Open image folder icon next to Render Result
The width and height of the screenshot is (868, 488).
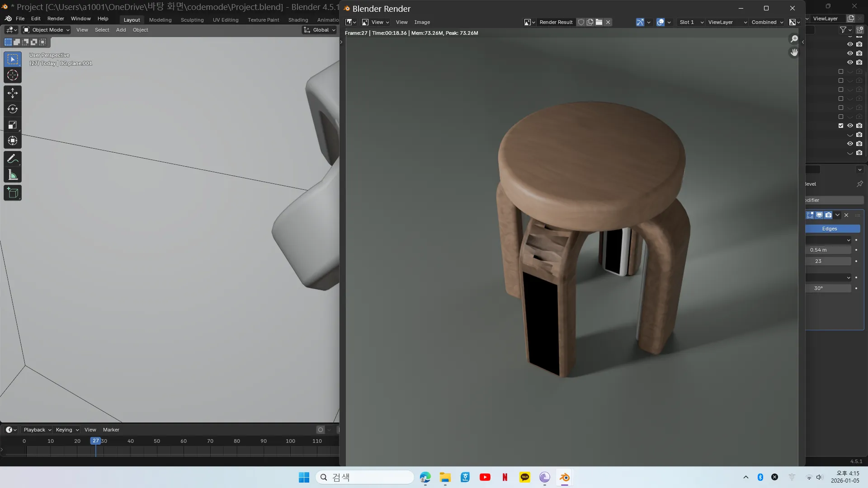(x=599, y=22)
